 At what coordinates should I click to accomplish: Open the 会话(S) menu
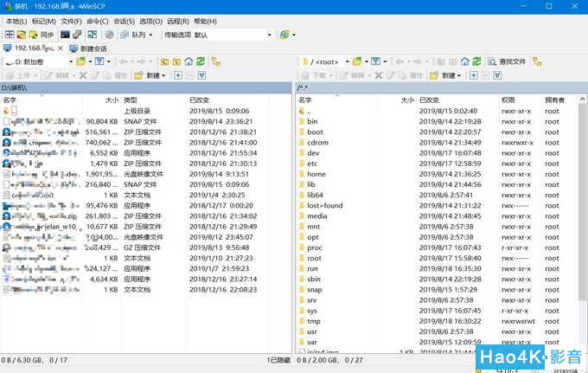click(125, 22)
